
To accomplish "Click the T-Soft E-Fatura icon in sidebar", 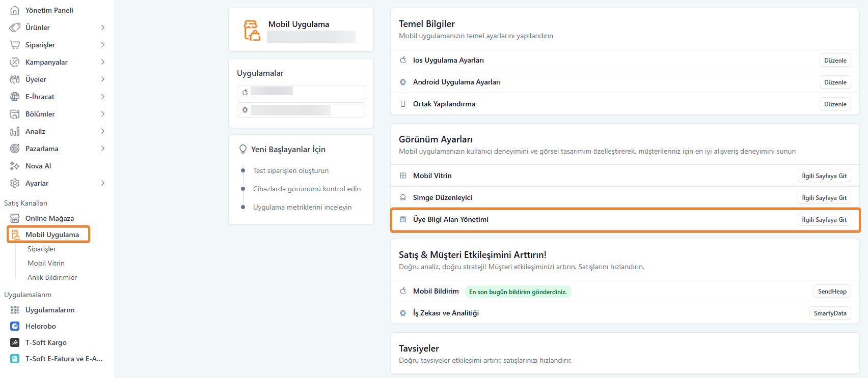I will tap(15, 359).
